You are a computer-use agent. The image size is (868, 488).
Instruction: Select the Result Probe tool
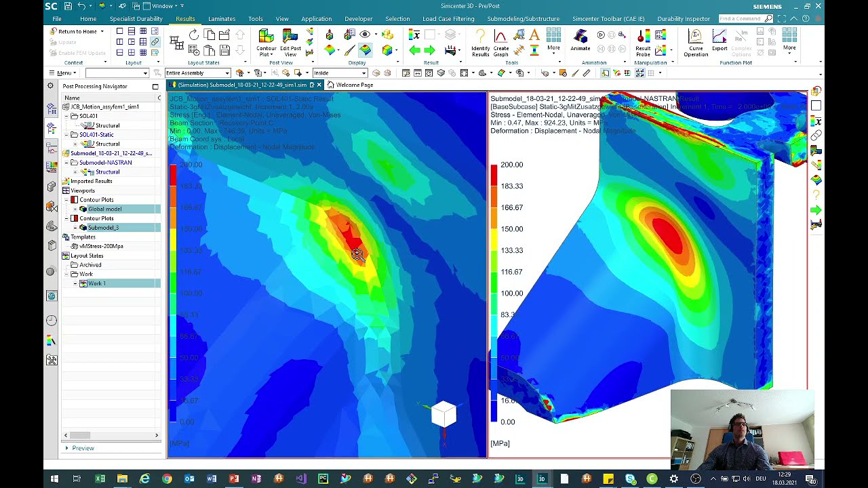coord(643,41)
